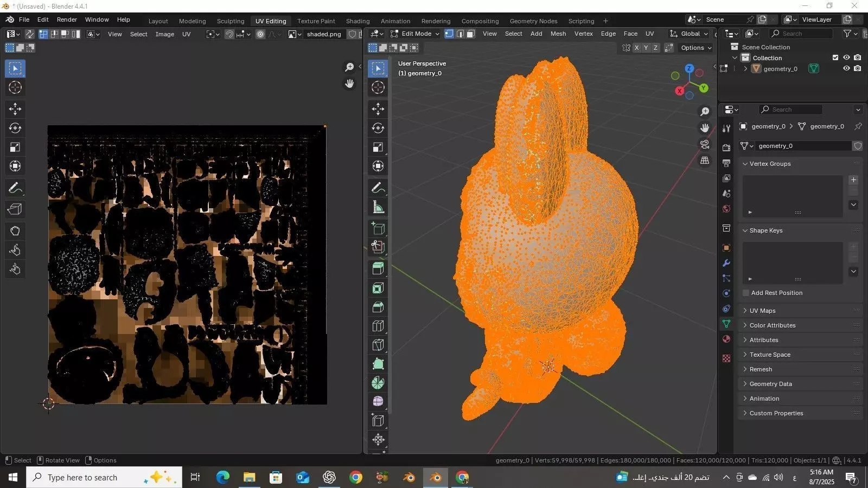
Task: Open File Explorer from the taskbar
Action: 249,477
